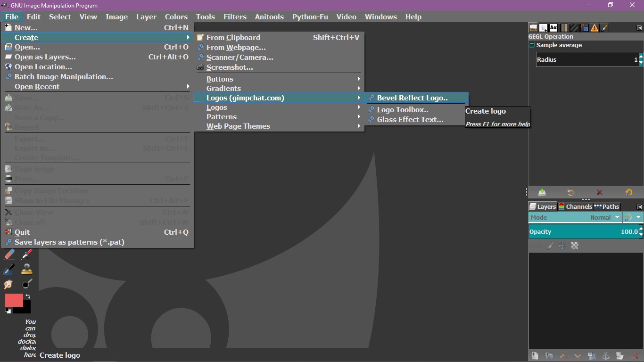The width and height of the screenshot is (644, 362).
Task: Click the Quit menu item icon
Action: [x=8, y=232]
